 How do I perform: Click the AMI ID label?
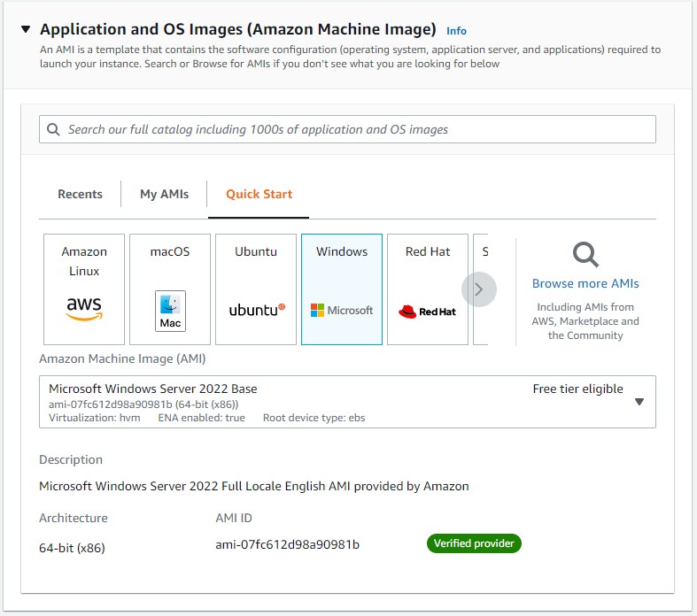[x=234, y=518]
